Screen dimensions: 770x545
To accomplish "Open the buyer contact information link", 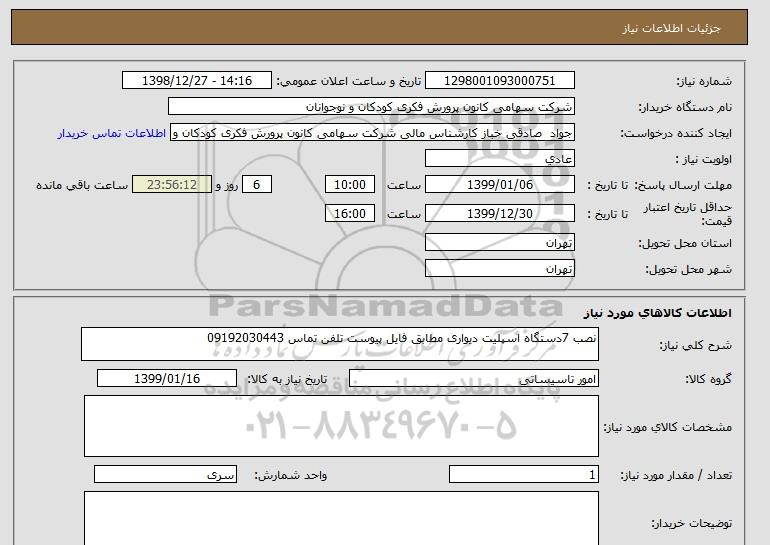I will 111,134.
